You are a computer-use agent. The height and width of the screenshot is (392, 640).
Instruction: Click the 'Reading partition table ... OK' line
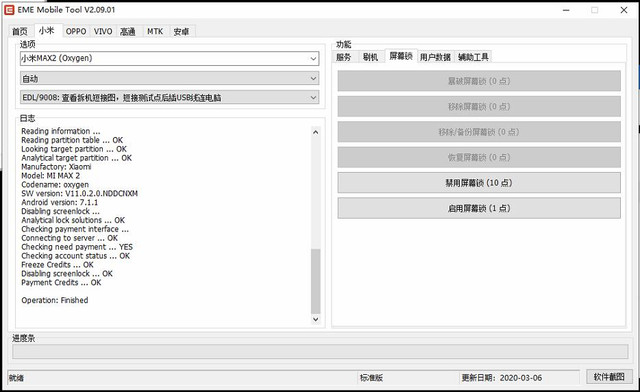click(72, 140)
